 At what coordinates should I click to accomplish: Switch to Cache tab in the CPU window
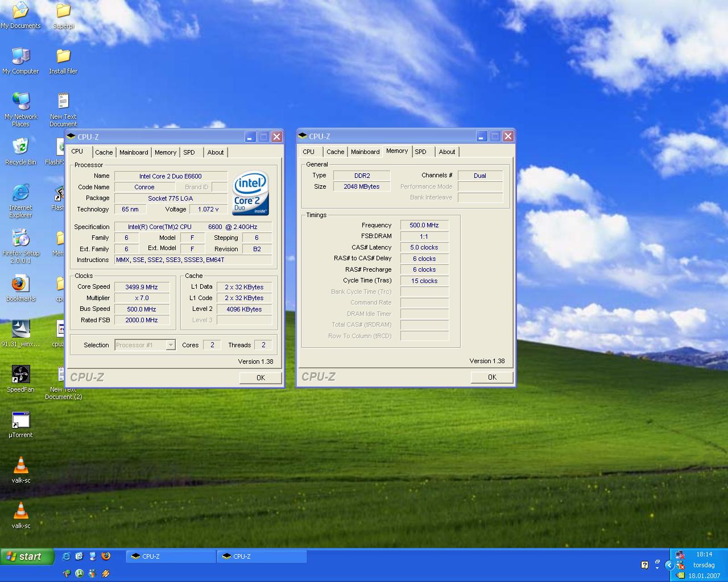click(x=104, y=152)
